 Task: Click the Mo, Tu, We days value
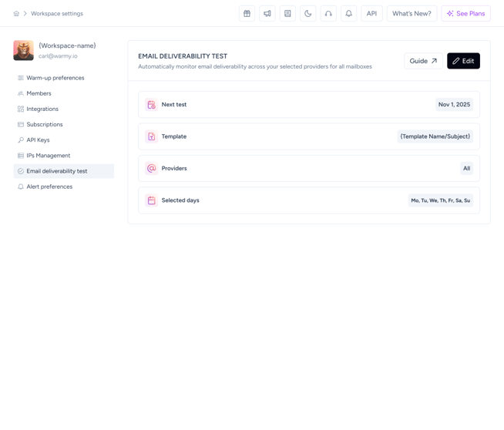pos(441,200)
